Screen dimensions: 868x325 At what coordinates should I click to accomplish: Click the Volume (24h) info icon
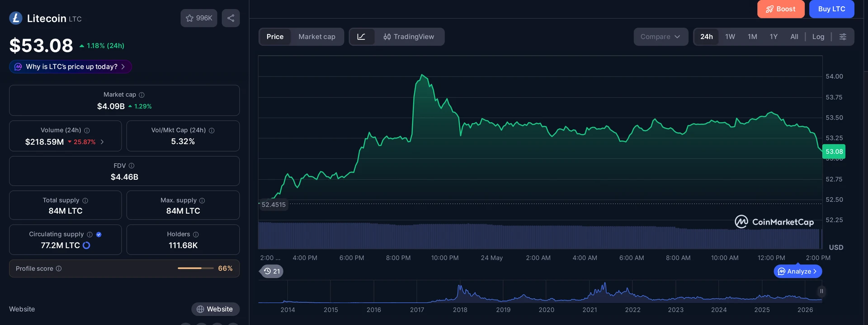pos(87,130)
